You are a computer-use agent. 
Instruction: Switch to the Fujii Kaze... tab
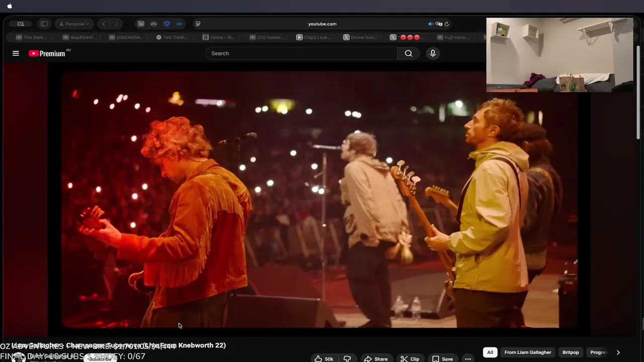point(454,37)
